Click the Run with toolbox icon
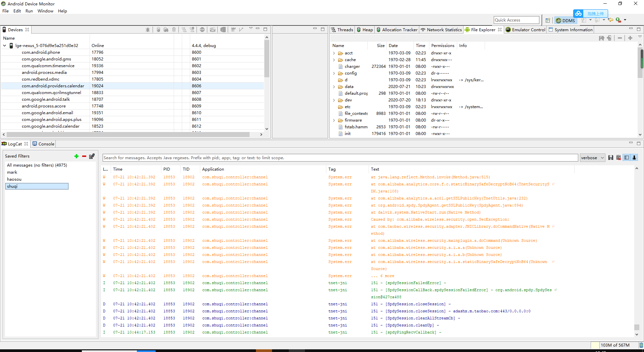644x352 pixels. click(619, 20)
